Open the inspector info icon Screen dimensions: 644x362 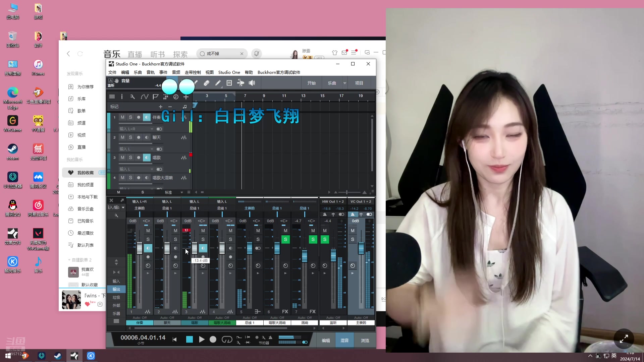[x=122, y=97]
